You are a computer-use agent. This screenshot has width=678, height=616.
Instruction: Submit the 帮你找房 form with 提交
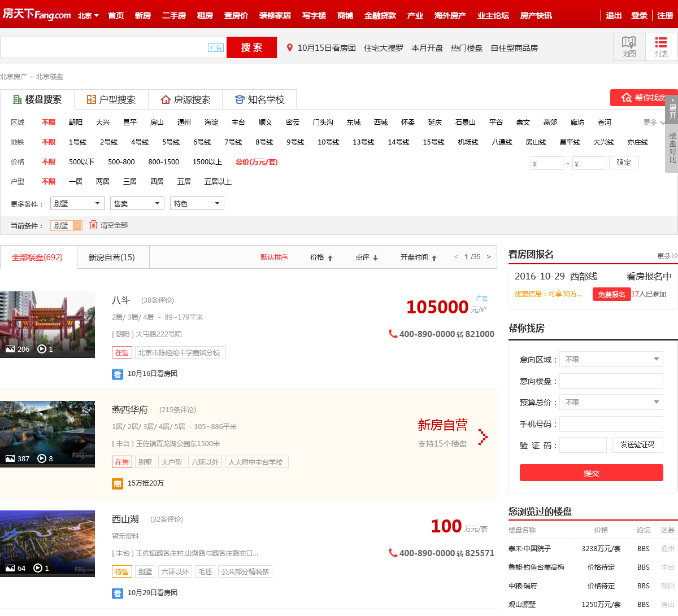592,473
